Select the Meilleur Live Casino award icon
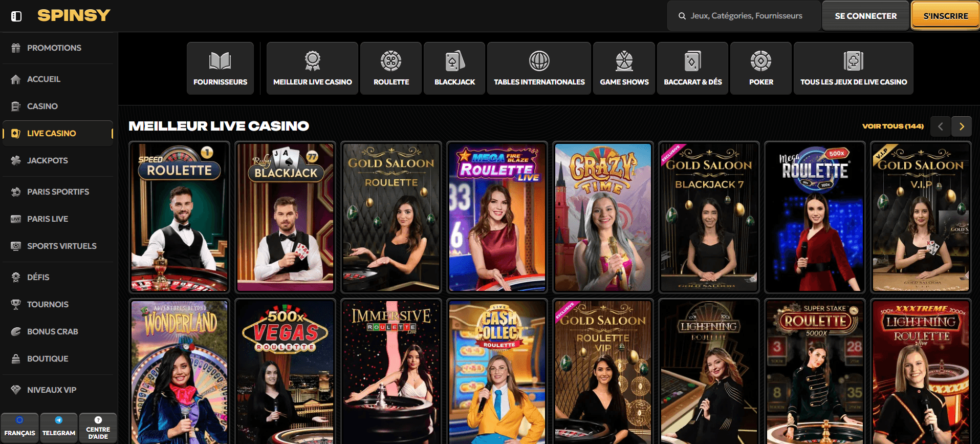This screenshot has height=444, width=980. [x=312, y=61]
